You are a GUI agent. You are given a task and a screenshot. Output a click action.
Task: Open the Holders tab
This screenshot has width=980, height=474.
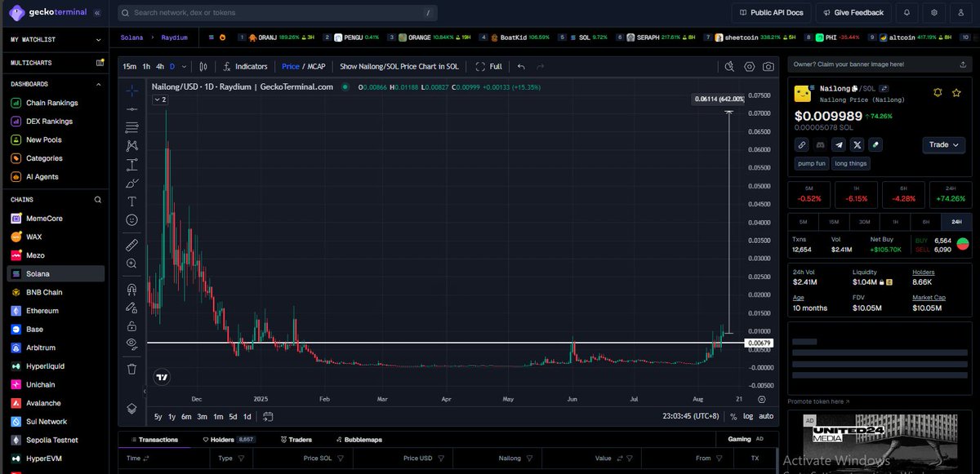229,440
